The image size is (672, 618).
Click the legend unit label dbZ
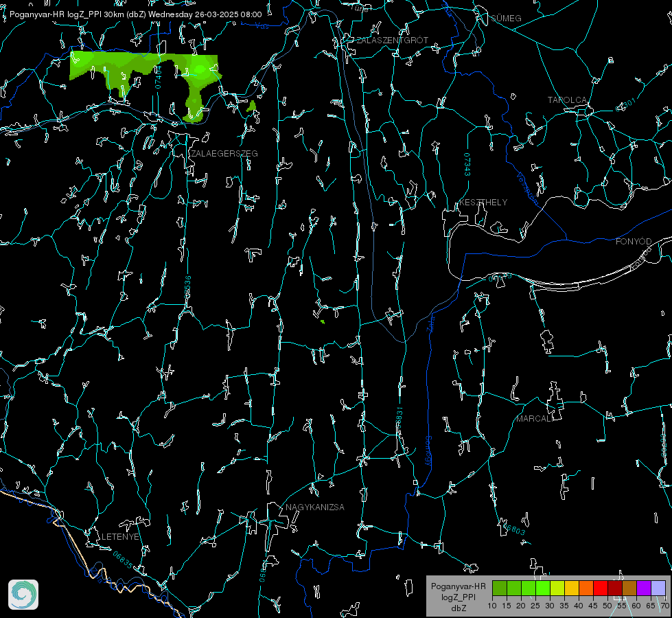pyautogui.click(x=458, y=608)
